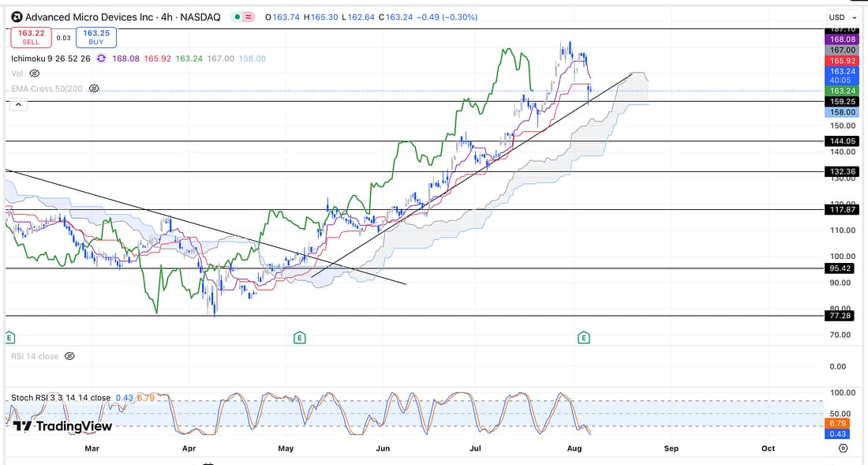Screen dimensions: 868x465
Task: Show the hidden Vol indicator
Action: click(x=34, y=73)
